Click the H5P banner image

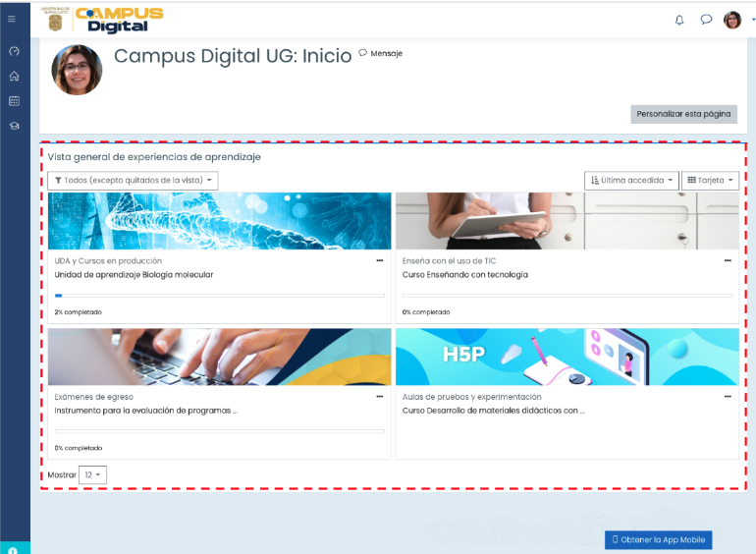[x=567, y=357]
